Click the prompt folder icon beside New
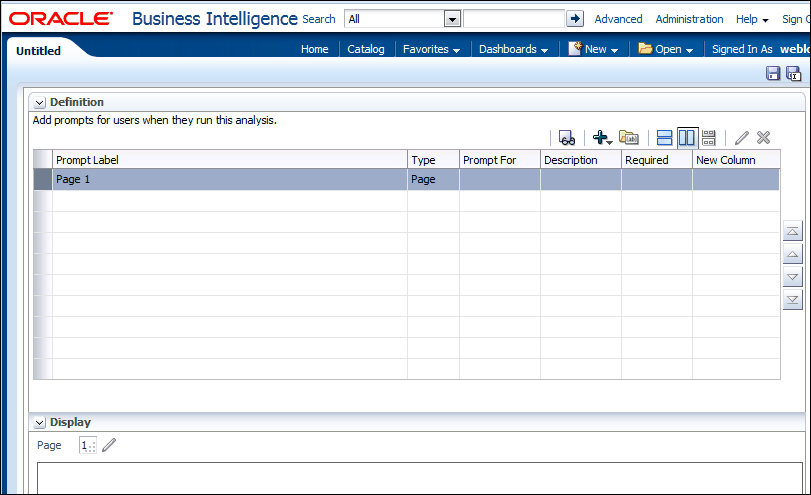 click(629, 138)
